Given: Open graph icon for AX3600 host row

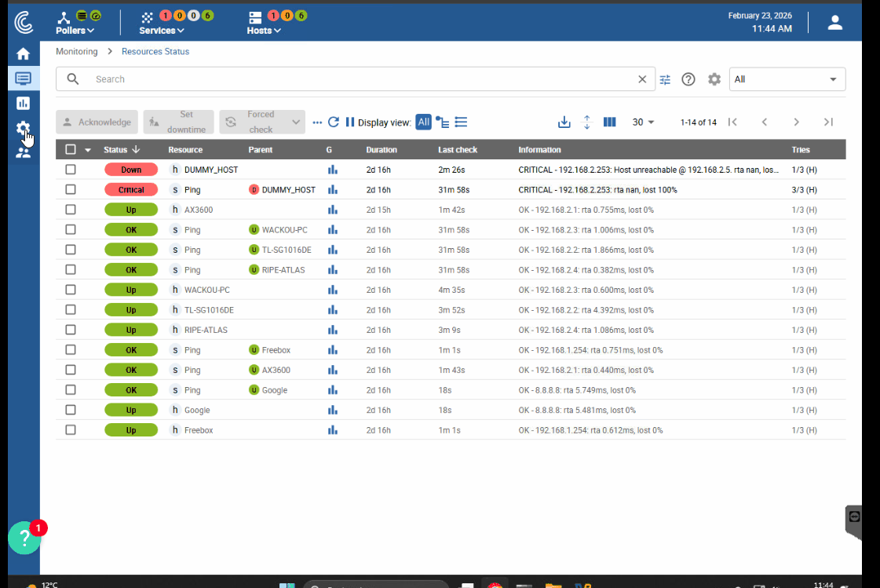Looking at the screenshot, I should [333, 210].
